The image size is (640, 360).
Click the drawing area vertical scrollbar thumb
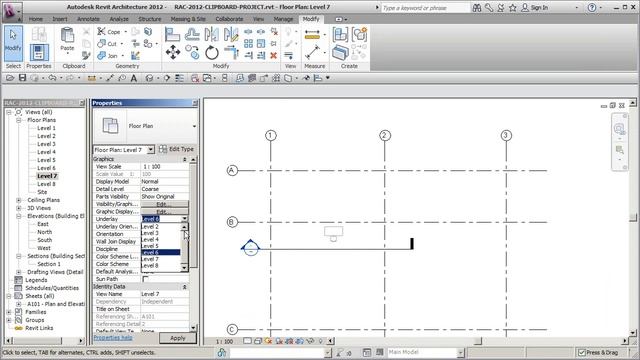633,217
